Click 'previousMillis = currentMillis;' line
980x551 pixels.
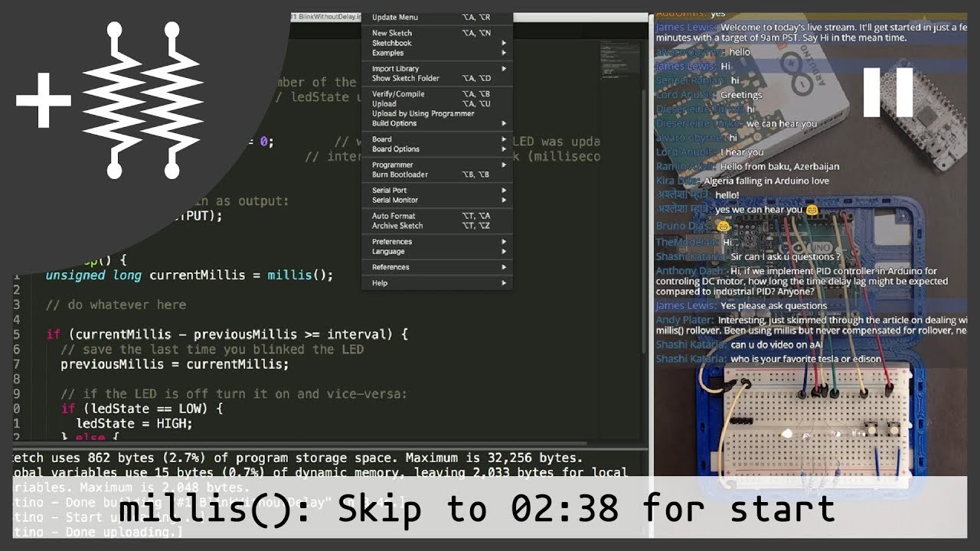click(175, 364)
